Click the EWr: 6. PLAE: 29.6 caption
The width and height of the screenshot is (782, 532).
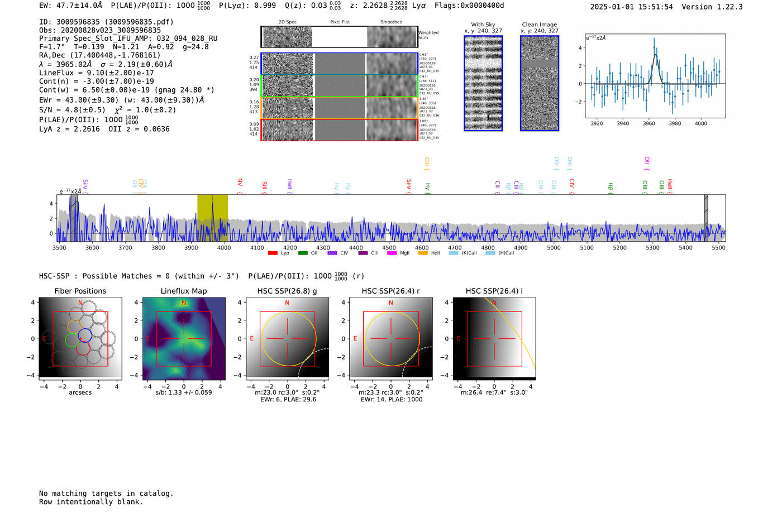tap(287, 399)
